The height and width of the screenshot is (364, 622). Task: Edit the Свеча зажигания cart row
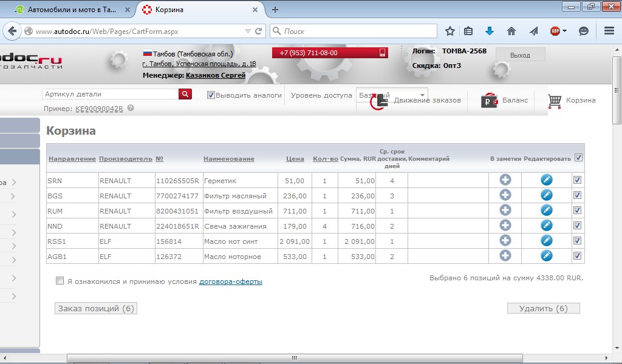pyautogui.click(x=546, y=225)
